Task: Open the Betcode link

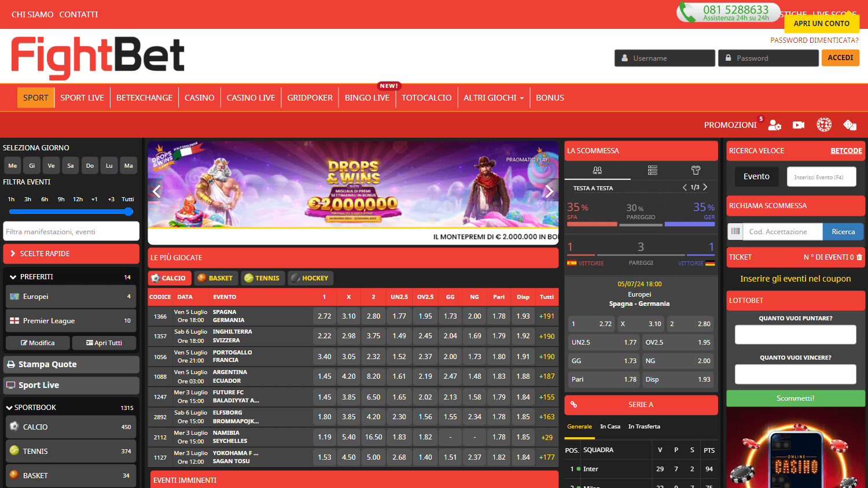Action: [846, 151]
